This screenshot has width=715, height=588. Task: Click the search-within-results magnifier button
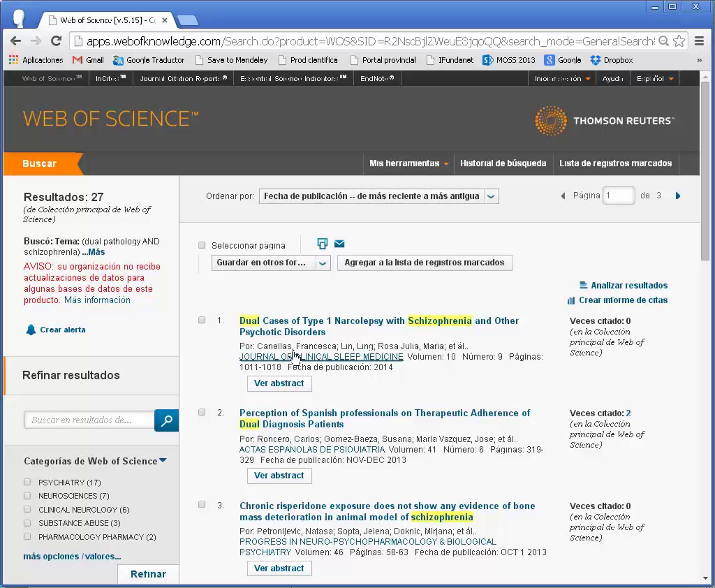pos(166,420)
